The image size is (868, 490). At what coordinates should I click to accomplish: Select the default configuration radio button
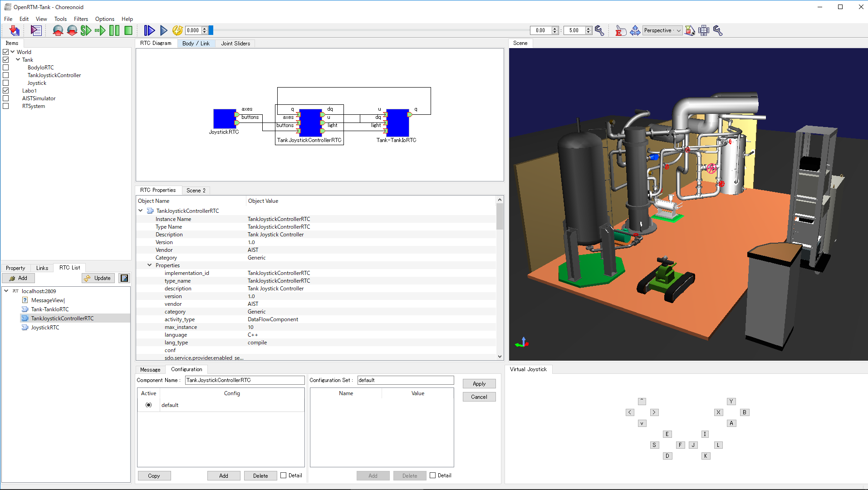point(148,405)
